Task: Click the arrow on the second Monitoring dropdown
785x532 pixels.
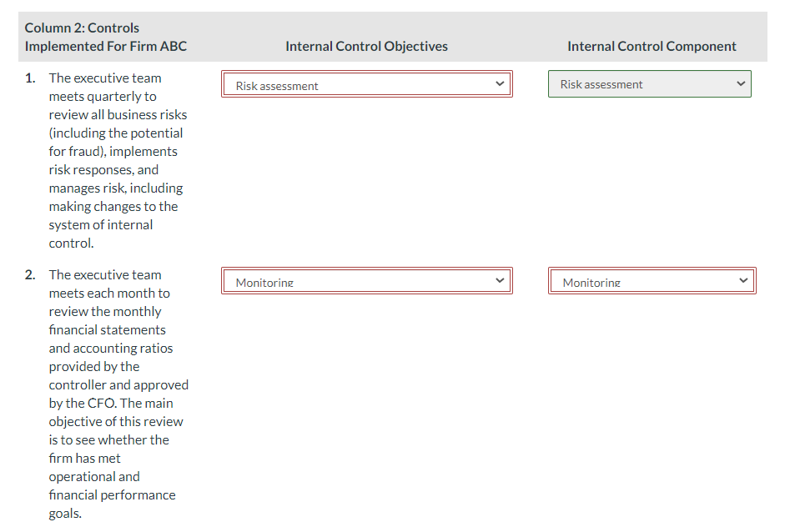Action: (743, 280)
